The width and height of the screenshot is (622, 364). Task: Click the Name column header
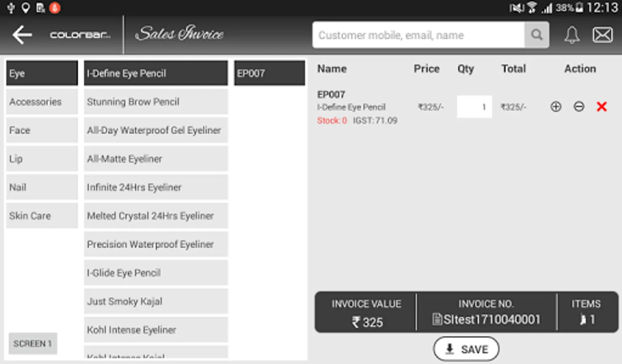(x=332, y=69)
